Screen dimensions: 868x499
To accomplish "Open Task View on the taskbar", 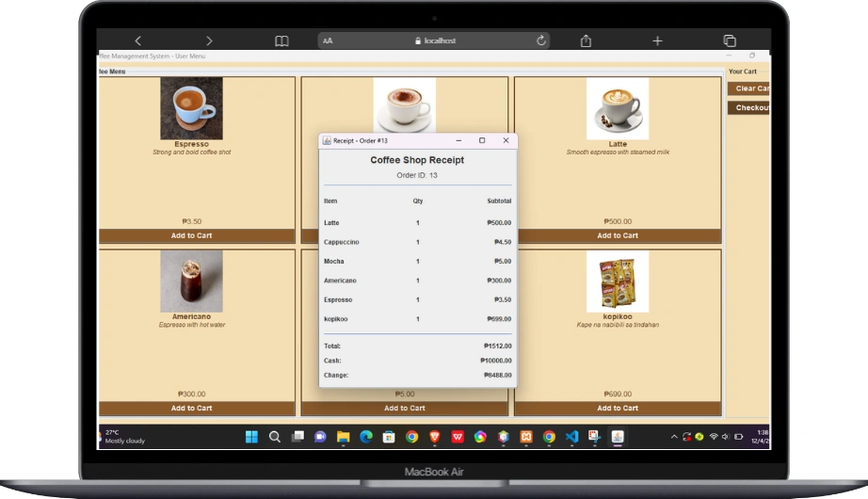I will point(297,437).
